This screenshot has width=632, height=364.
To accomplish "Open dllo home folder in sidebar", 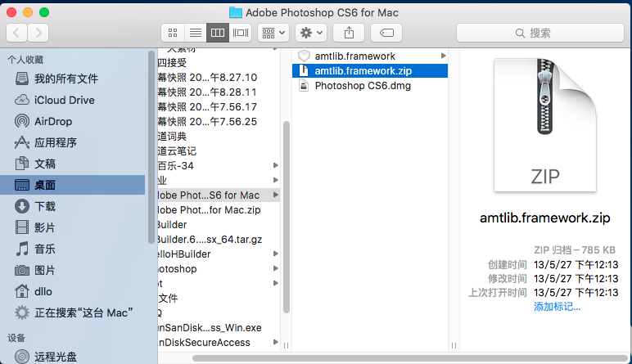I will 73,291.
